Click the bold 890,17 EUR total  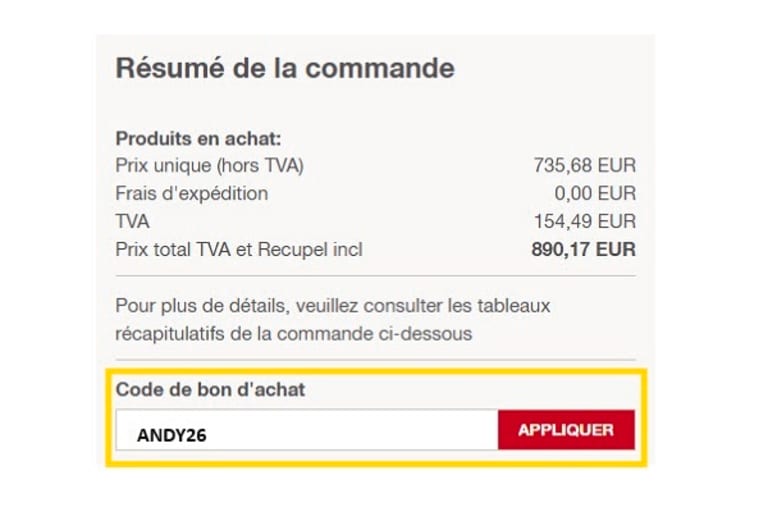[583, 250]
